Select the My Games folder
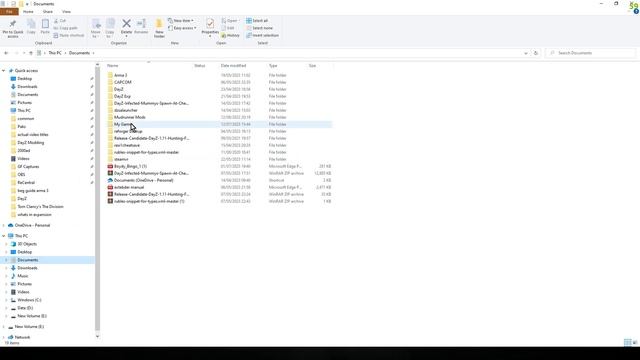This screenshot has width=640, height=360. pyautogui.click(x=124, y=124)
